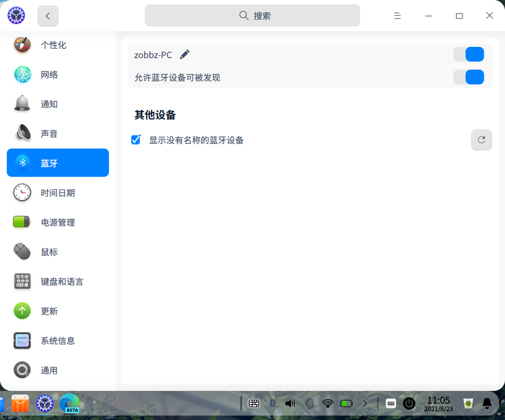Open 鼠标 mouse settings

tap(58, 252)
